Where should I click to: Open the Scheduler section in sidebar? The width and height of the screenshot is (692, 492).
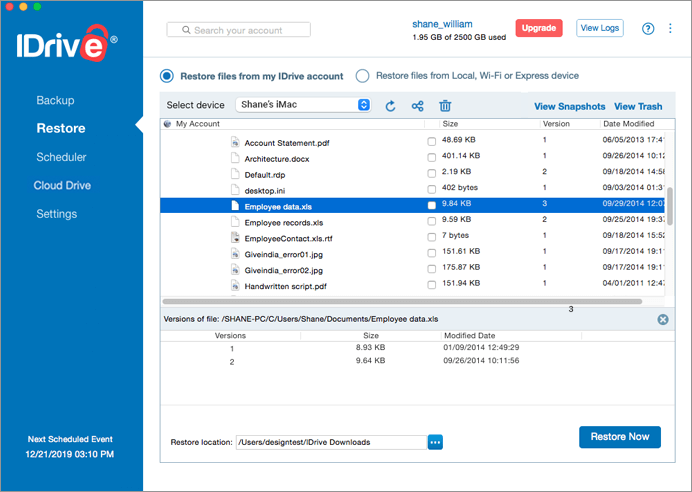tap(61, 157)
